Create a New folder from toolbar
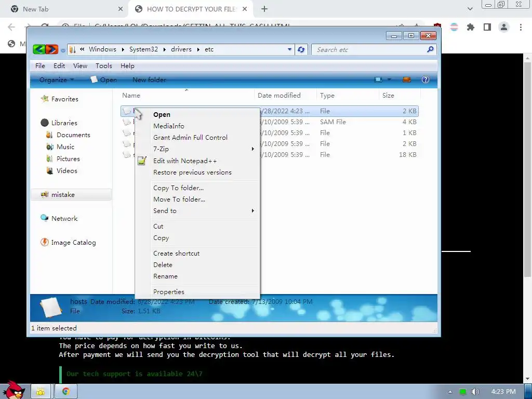Image resolution: width=532 pixels, height=399 pixels. (149, 79)
